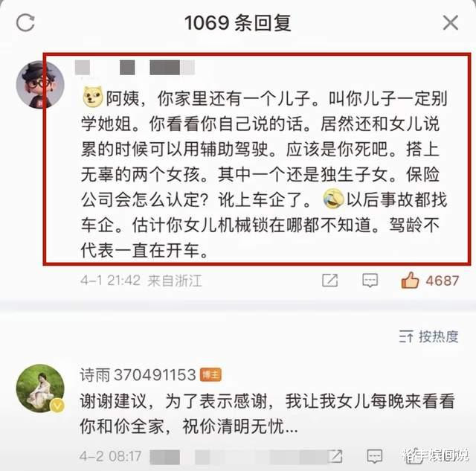This screenshot has width=476, height=471.
Task: Open the cartoon avatar of the top commenter
Action: tap(40, 84)
